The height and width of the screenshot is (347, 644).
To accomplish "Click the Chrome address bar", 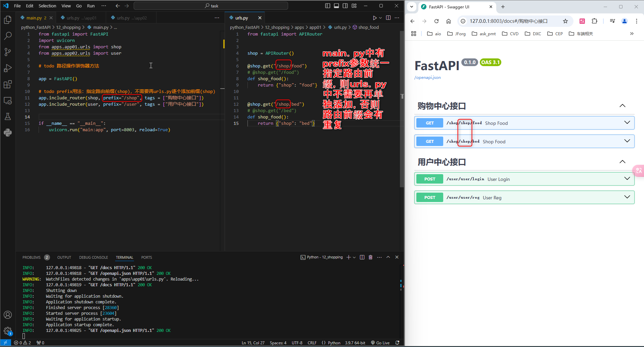I will (x=504, y=21).
